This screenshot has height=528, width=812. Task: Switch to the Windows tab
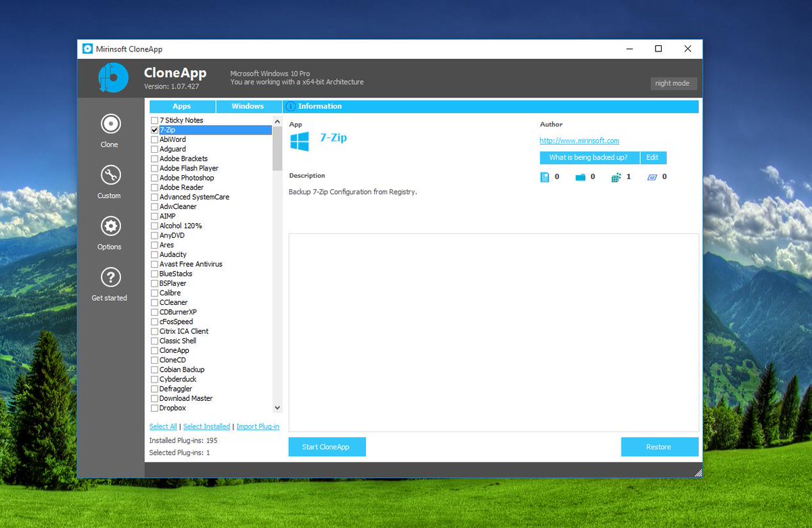point(248,106)
